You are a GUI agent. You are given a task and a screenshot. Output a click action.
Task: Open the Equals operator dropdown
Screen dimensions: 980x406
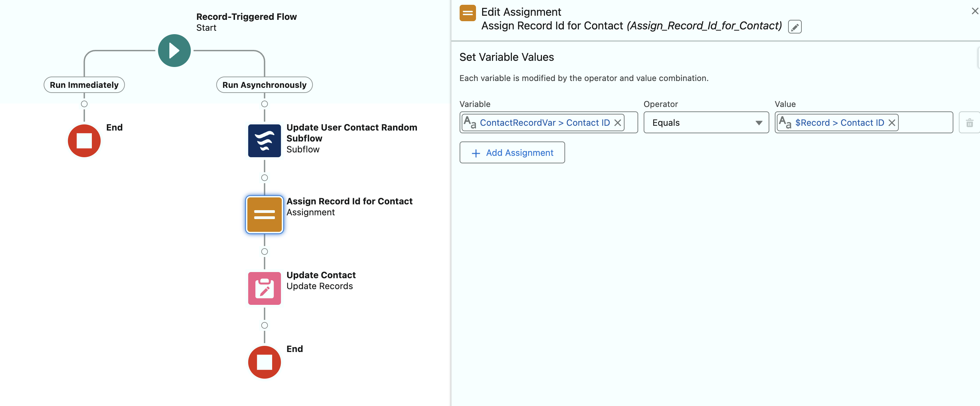pyautogui.click(x=706, y=123)
